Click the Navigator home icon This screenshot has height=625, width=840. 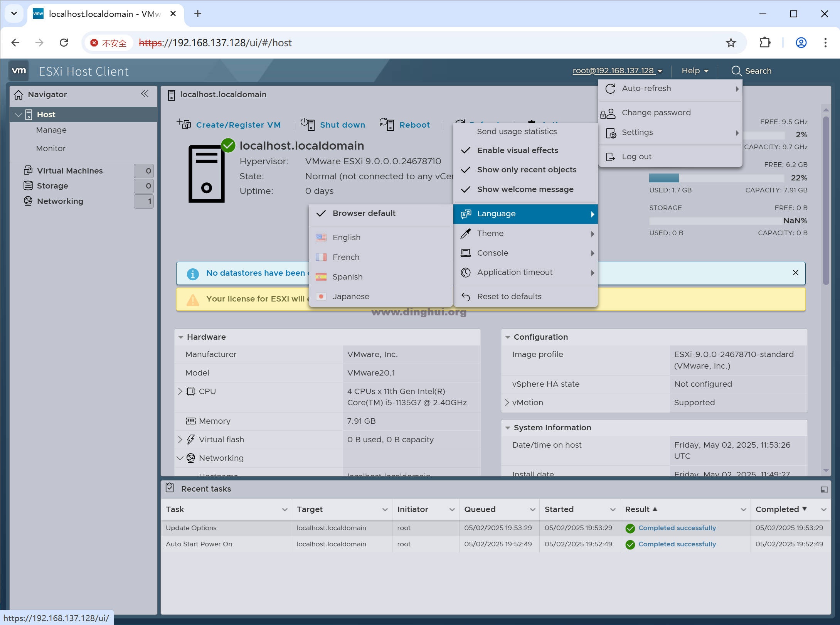point(19,94)
